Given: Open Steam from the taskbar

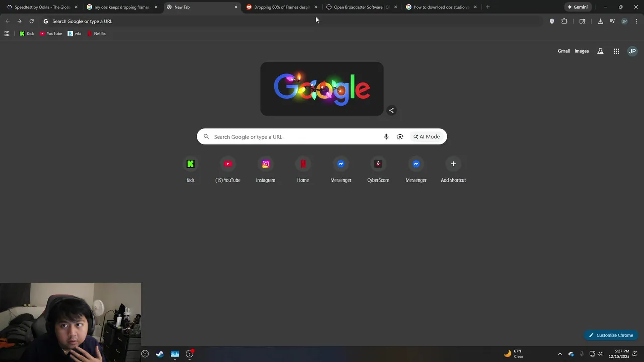Looking at the screenshot, I should pyautogui.click(x=159, y=354).
